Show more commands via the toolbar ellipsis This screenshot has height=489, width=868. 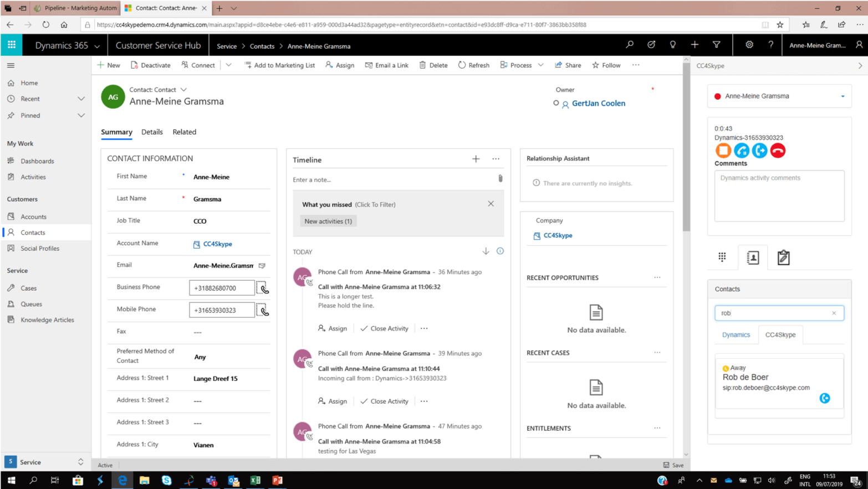pos(636,65)
